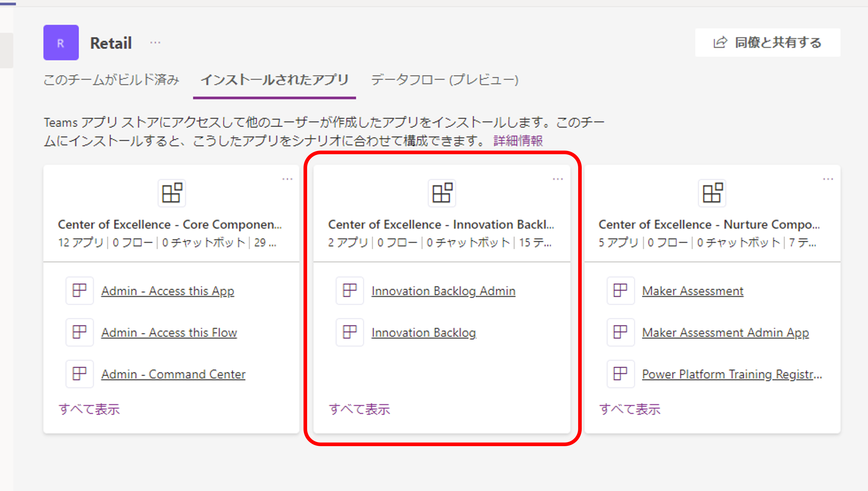Screen dimensions: 868x491
Task: Open the Maker Assessment link
Action: 693,291
